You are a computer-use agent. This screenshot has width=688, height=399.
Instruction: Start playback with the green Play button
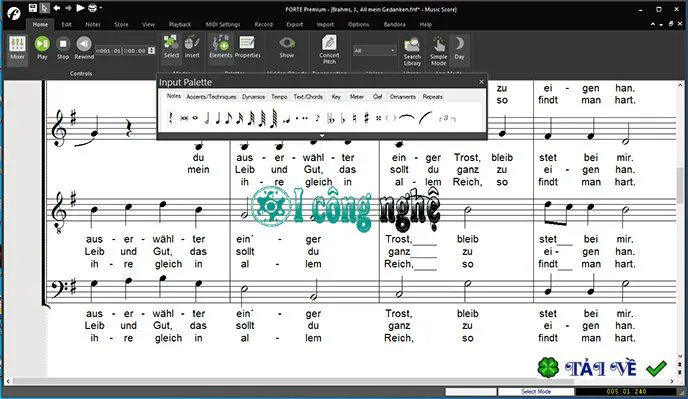(x=42, y=48)
